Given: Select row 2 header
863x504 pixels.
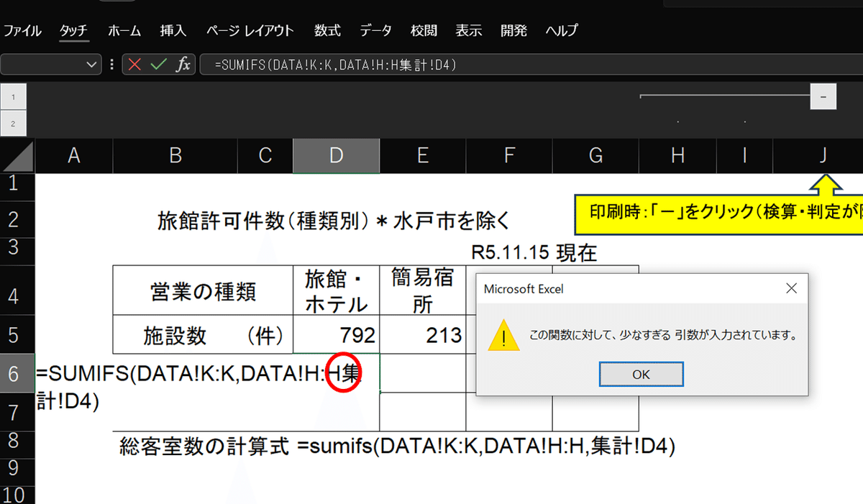Looking at the screenshot, I should pyautogui.click(x=17, y=218).
